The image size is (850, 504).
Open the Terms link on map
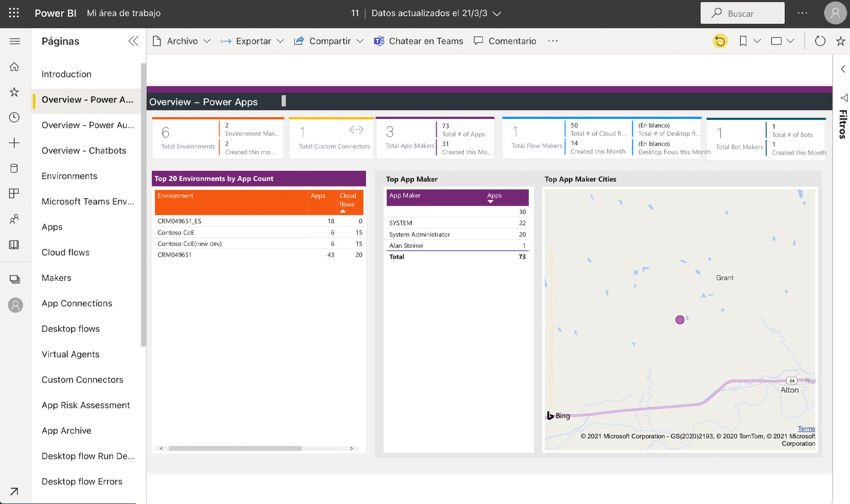[806, 429]
